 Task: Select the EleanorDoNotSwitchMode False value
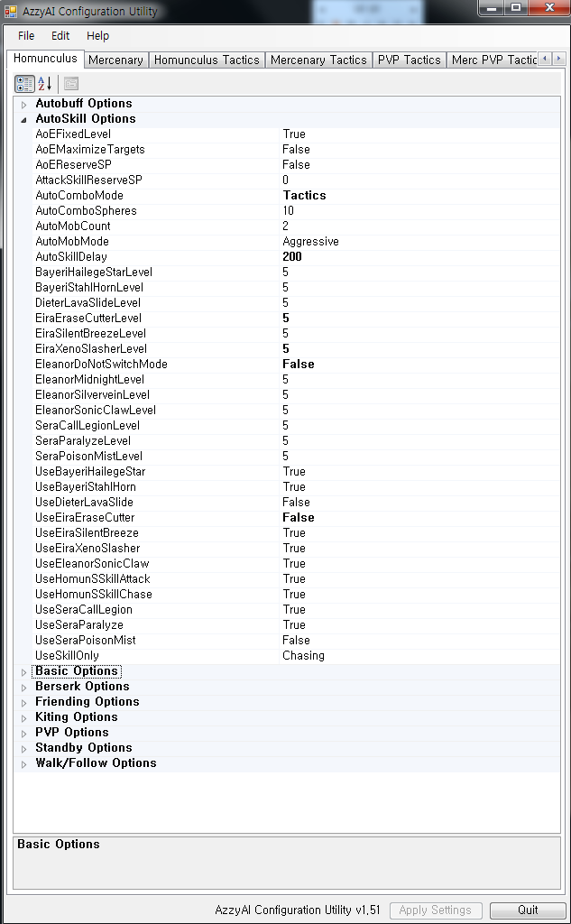[x=298, y=364]
